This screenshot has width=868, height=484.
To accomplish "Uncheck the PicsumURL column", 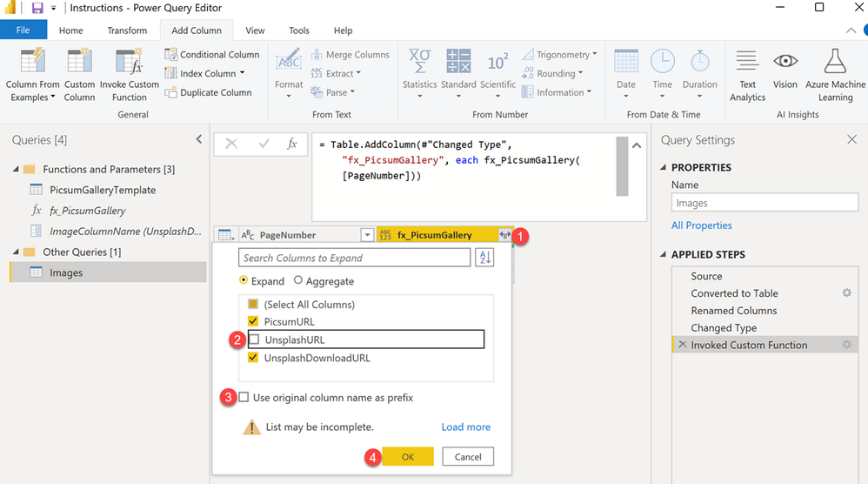I will (253, 321).
